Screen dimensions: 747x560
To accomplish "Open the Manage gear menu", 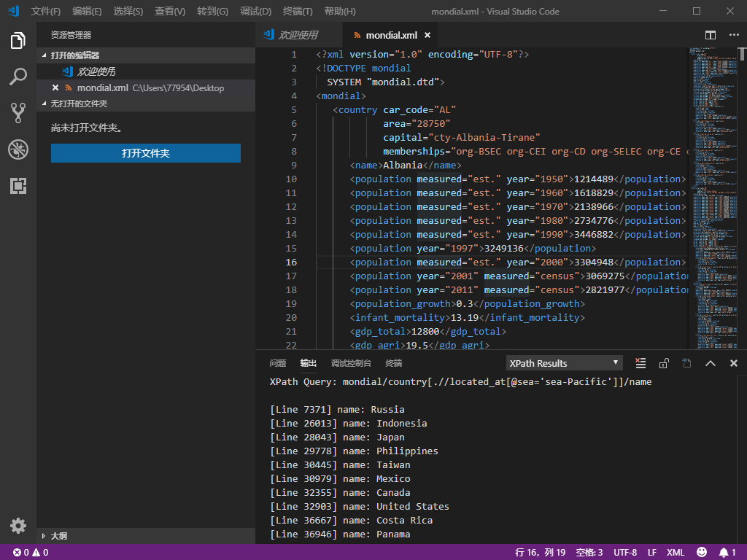I will pyautogui.click(x=18, y=526).
